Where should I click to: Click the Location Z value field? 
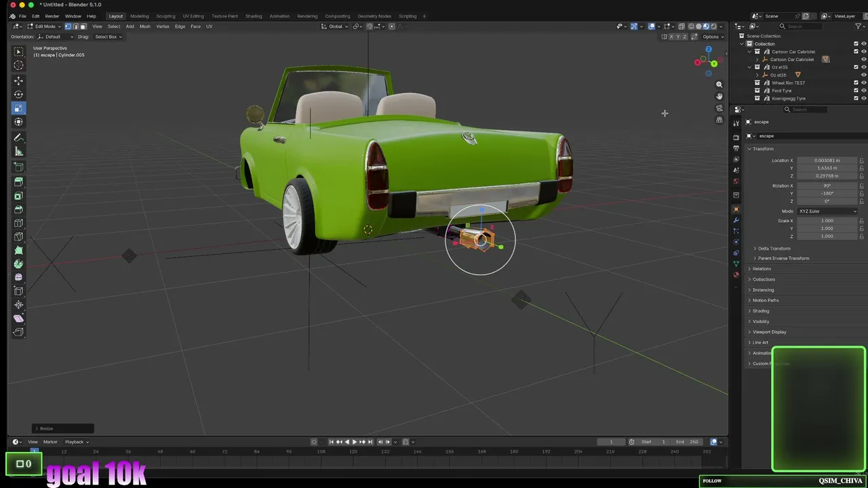(827, 176)
